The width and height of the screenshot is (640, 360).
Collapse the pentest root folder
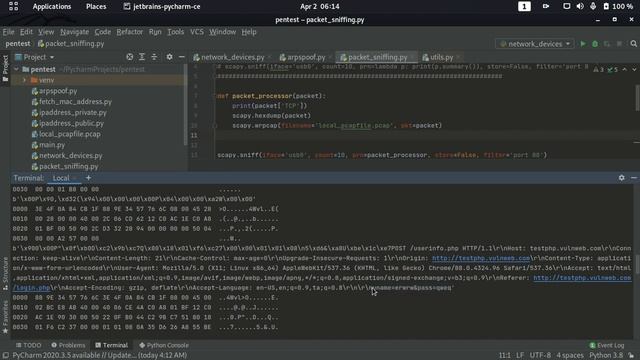[x=16, y=69]
